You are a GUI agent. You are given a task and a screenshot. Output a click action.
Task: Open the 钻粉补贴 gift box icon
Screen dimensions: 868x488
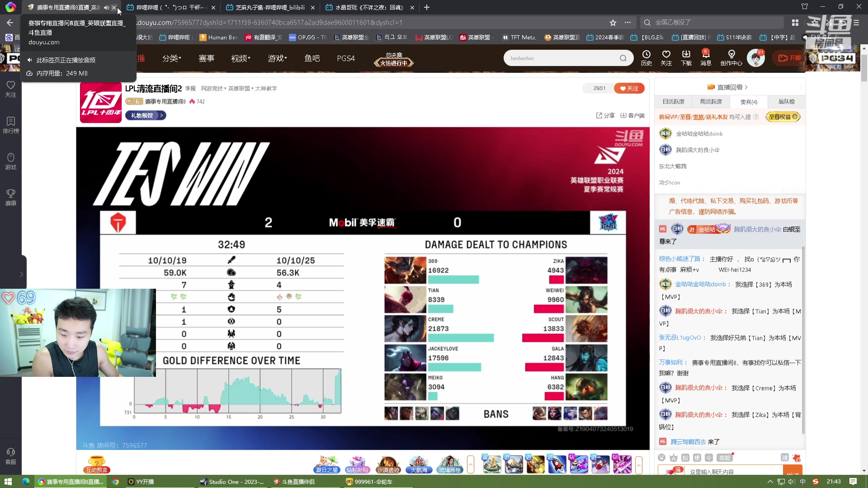[358, 465]
